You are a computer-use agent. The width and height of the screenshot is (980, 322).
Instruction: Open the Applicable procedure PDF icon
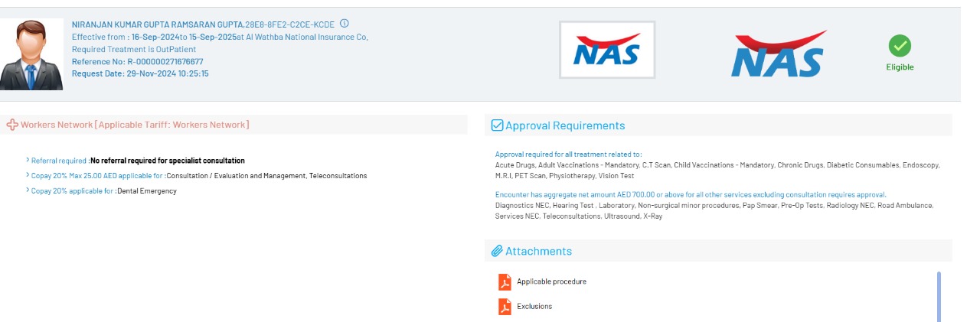505,281
